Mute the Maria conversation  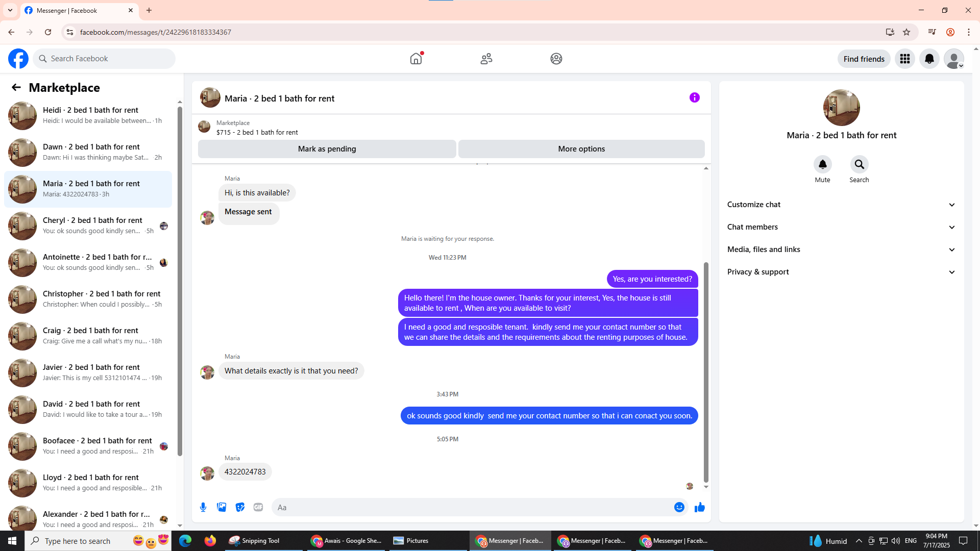pyautogui.click(x=822, y=164)
